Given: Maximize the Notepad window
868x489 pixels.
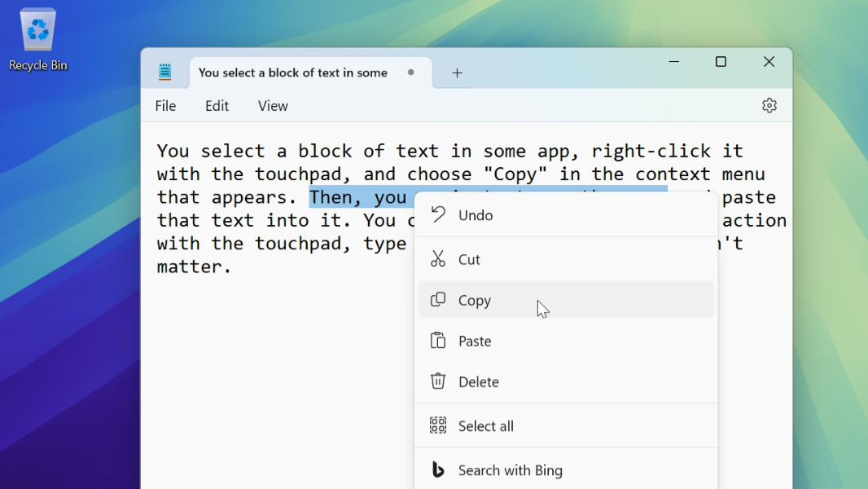Looking at the screenshot, I should point(721,62).
